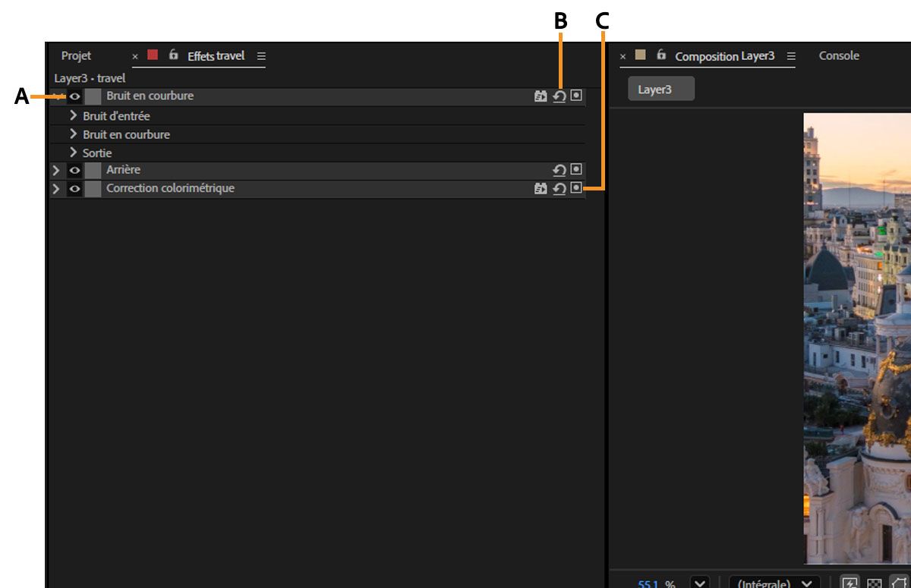Toggle mask reference icon on Correction colorimétrique row
Screen dimensions: 911x588
(576, 187)
